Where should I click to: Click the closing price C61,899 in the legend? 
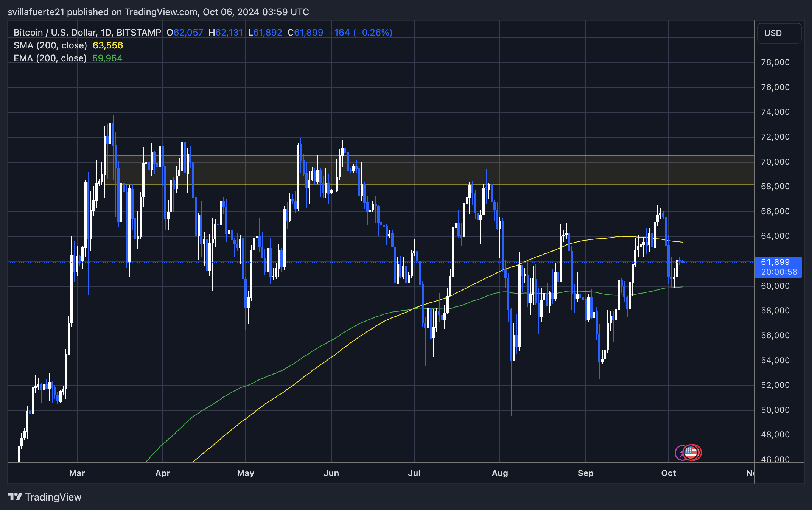coord(305,32)
